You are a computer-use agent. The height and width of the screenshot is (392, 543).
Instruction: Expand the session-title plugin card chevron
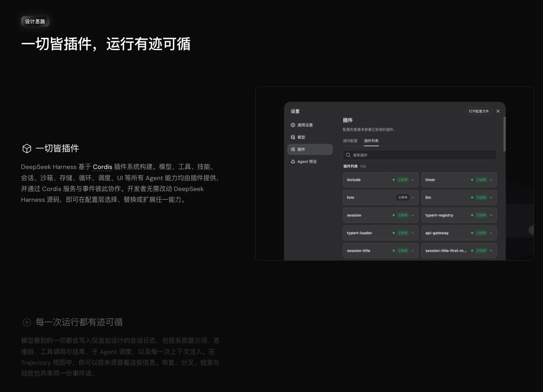click(x=413, y=251)
